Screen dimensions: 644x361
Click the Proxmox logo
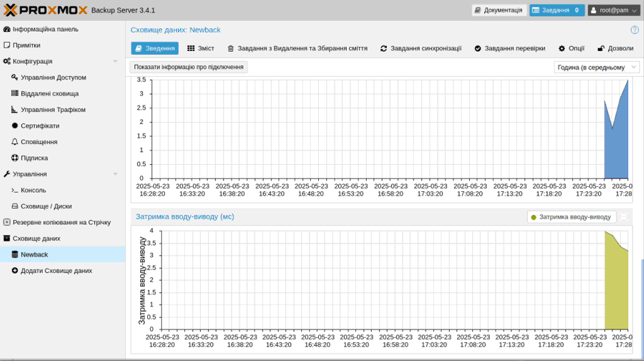(x=45, y=10)
